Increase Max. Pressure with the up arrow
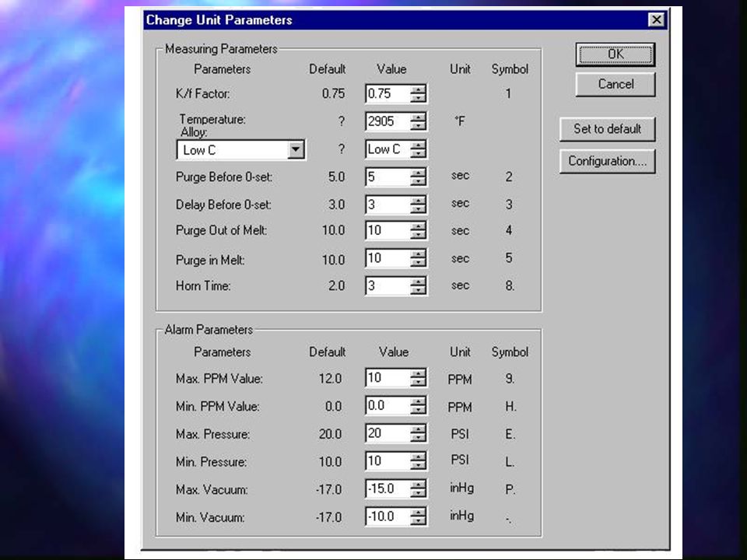The width and height of the screenshot is (747, 560). (419, 429)
